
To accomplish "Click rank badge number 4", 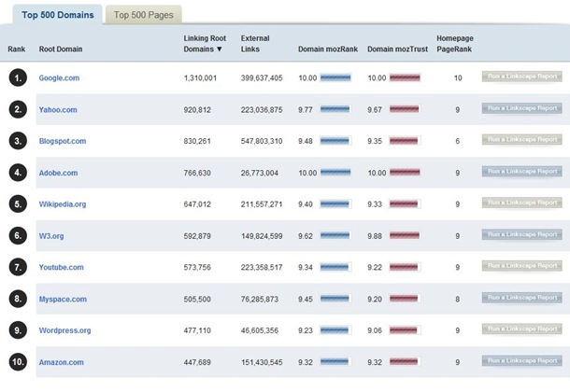I will tap(18, 173).
